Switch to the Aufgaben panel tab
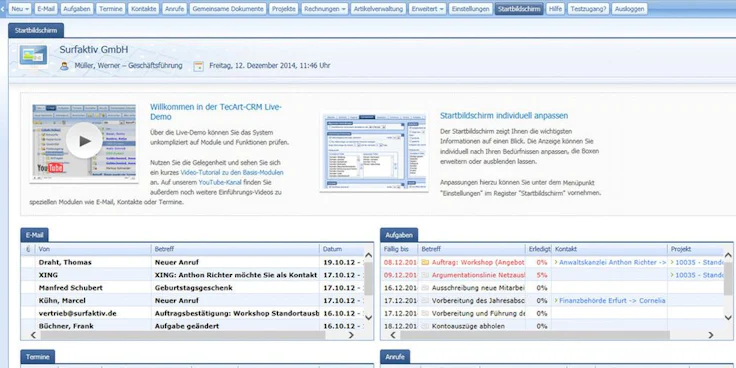 click(399, 235)
